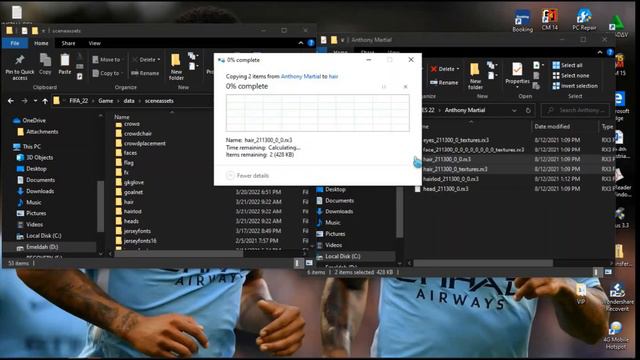Open Help in sceneassets window
Viewport: 640px width, 360px height.
(x=311, y=43)
